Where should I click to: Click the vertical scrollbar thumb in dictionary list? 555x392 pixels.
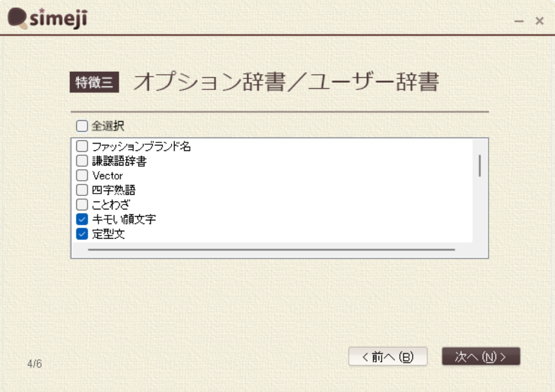point(480,166)
